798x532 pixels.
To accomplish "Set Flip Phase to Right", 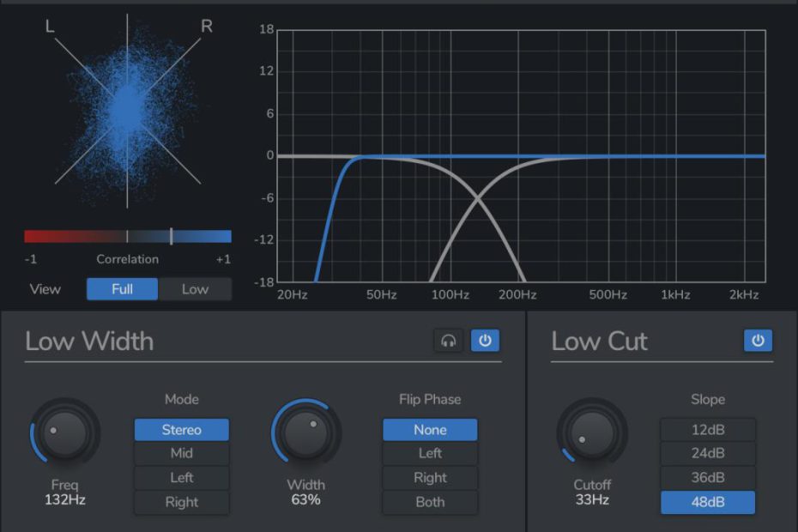I will tap(430, 478).
